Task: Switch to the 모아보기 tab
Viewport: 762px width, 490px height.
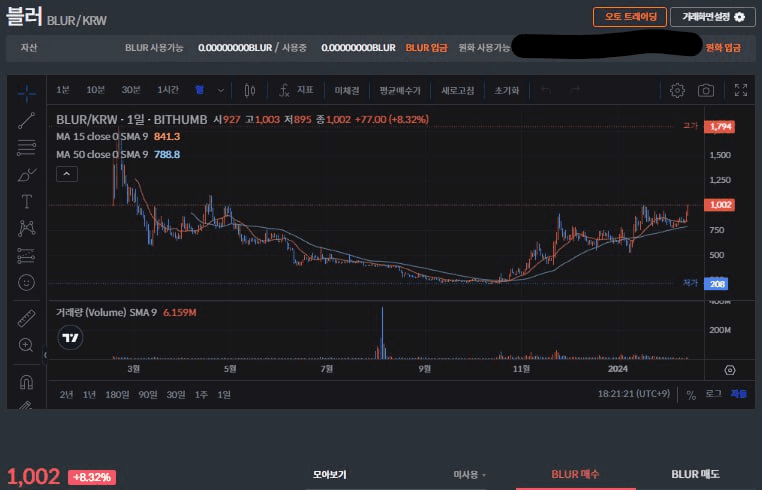Action: pyautogui.click(x=330, y=474)
